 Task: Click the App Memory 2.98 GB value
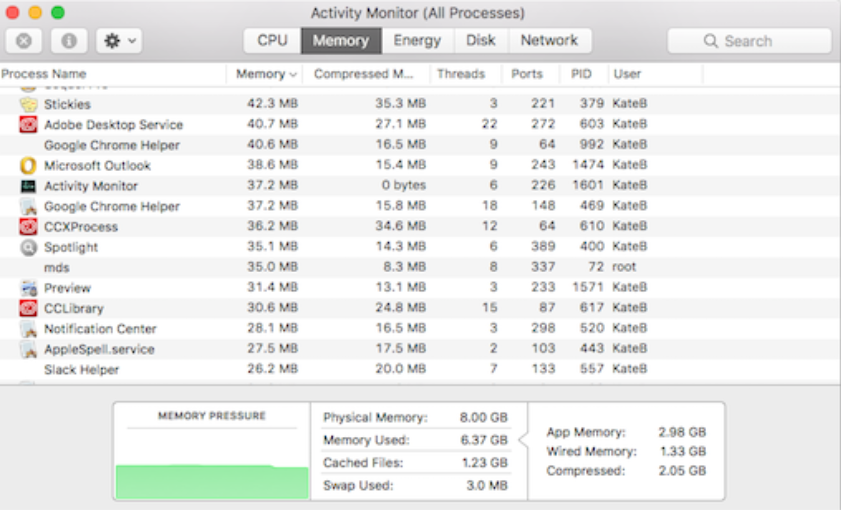coord(682,432)
